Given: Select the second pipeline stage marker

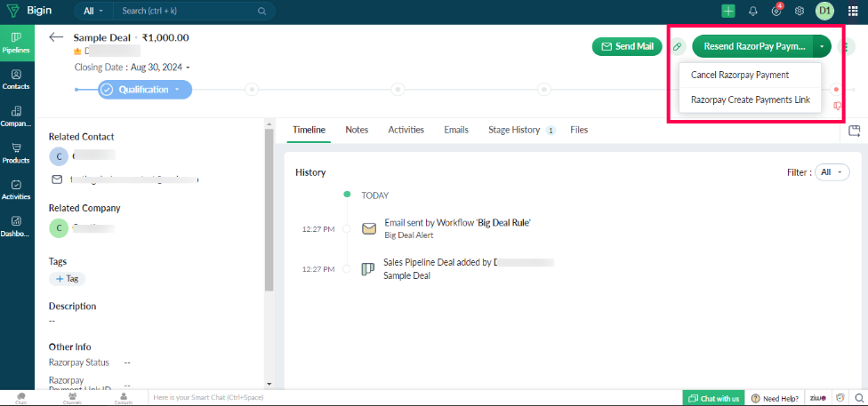Looking at the screenshot, I should click(252, 89).
